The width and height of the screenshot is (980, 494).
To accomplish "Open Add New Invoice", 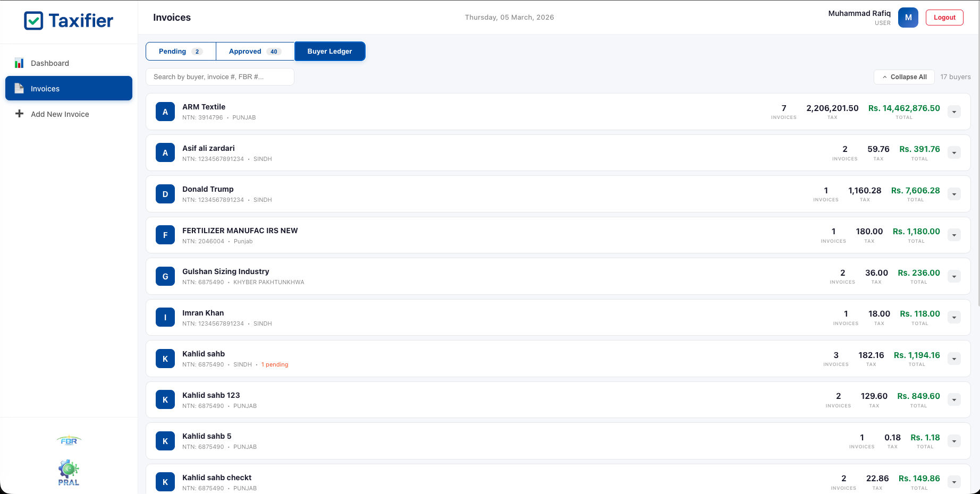I will [x=60, y=114].
